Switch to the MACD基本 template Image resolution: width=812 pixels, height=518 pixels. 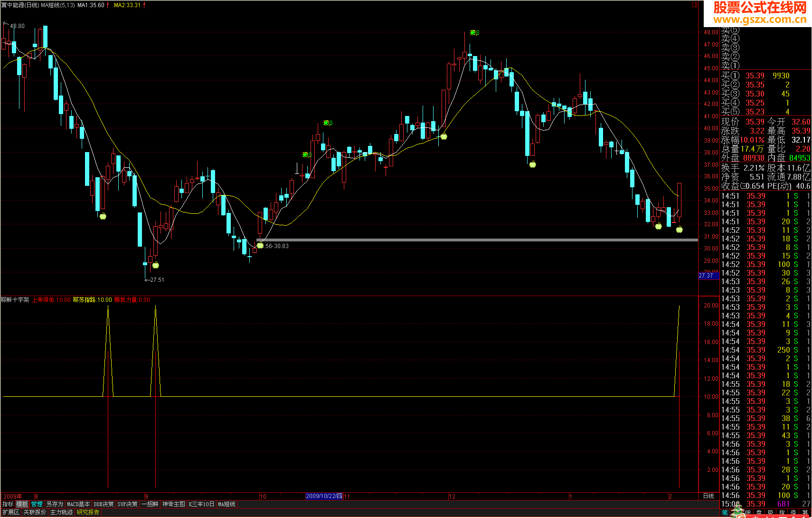(x=78, y=504)
